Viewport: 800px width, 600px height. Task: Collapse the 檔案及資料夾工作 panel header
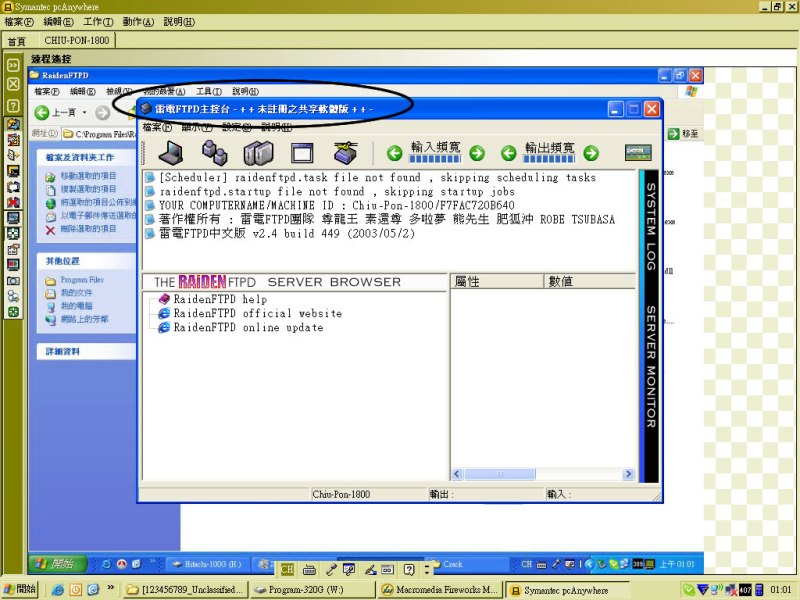point(87,157)
